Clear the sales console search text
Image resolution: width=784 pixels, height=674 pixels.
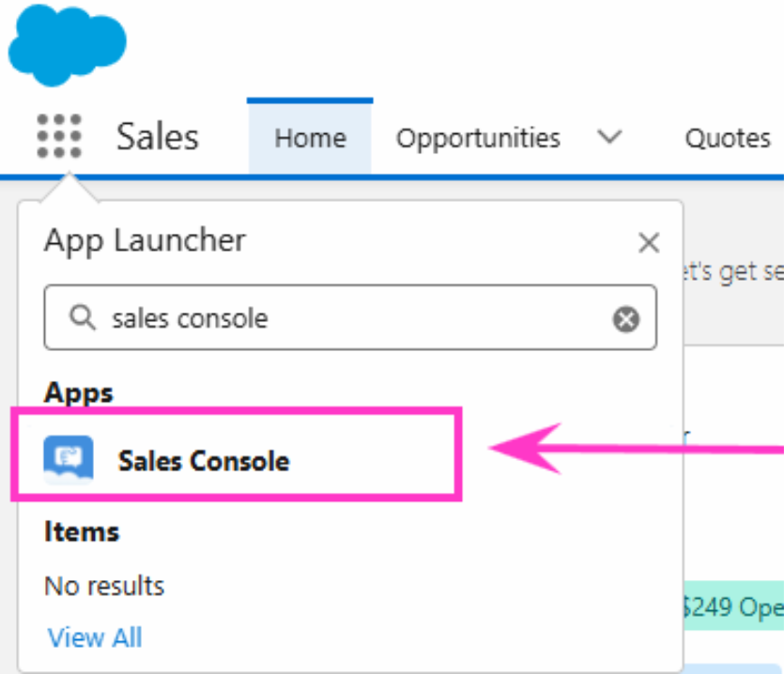[x=626, y=319]
